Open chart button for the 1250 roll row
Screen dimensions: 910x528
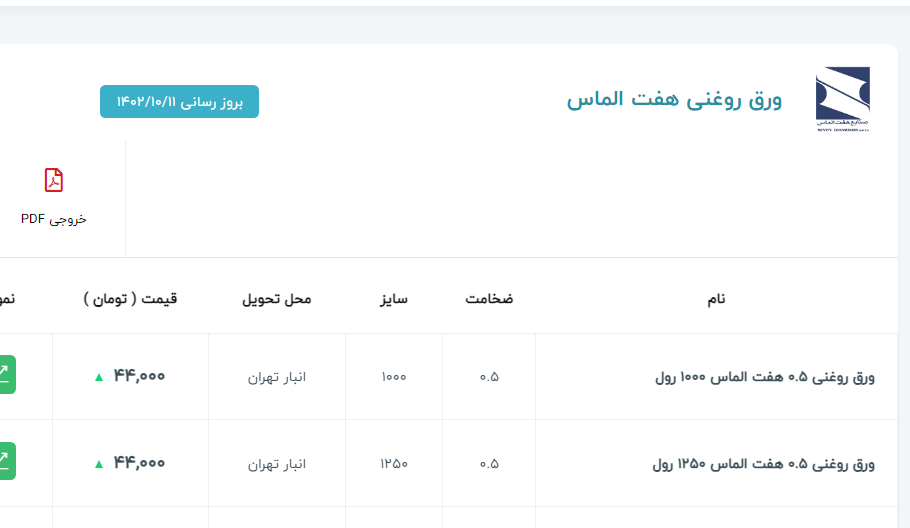tap(5, 461)
